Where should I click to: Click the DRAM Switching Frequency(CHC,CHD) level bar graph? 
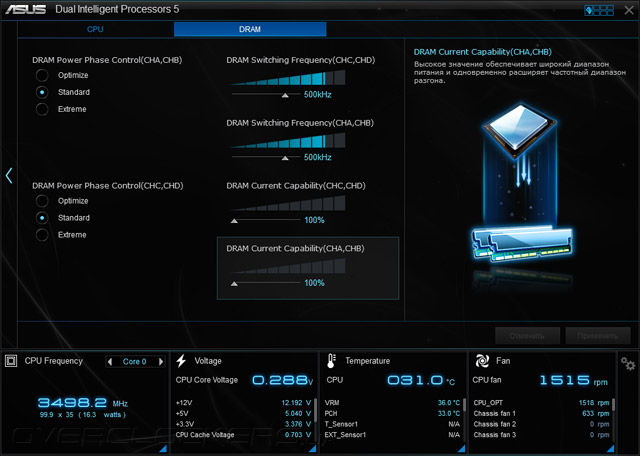pyautogui.click(x=288, y=78)
